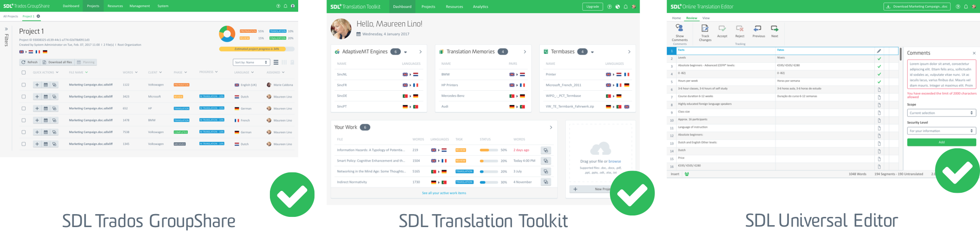Screen dimensions: 980x247
Task: Check the Volkswagen 1345 words file row
Action: pyautogui.click(x=24, y=144)
